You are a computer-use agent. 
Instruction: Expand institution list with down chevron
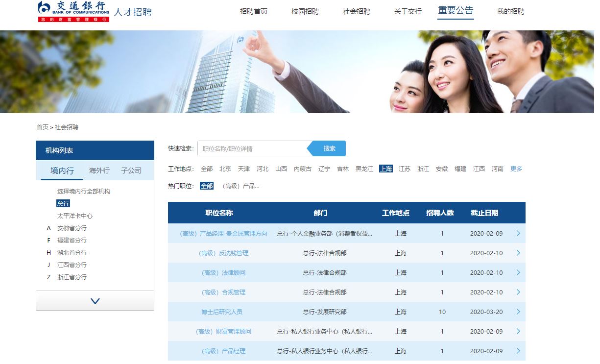click(x=95, y=301)
